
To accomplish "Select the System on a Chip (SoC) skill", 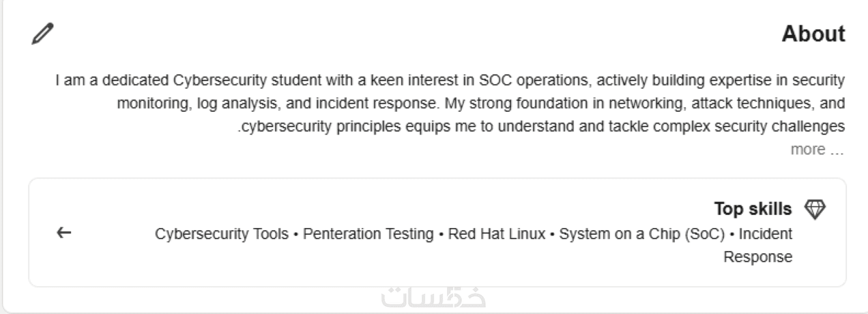I will tap(641, 234).
